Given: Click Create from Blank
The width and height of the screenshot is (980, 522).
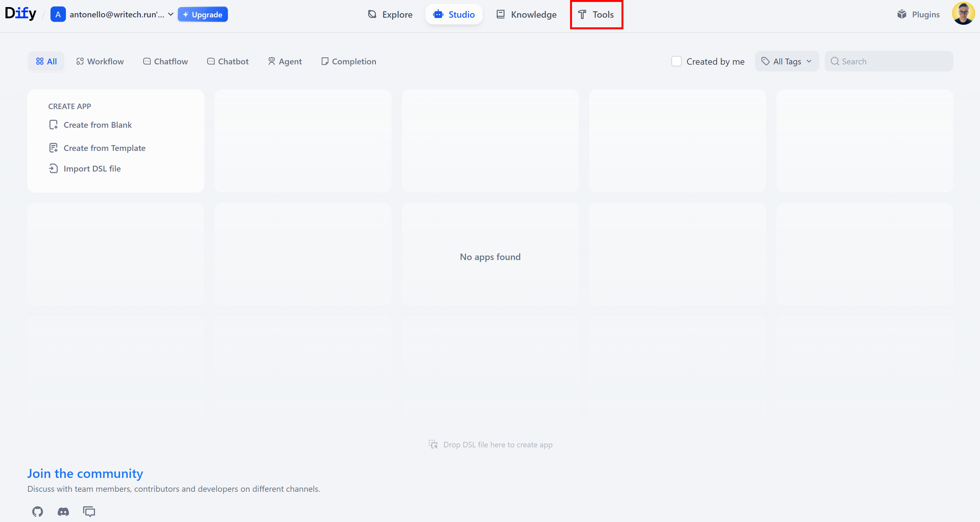Looking at the screenshot, I should tap(97, 125).
